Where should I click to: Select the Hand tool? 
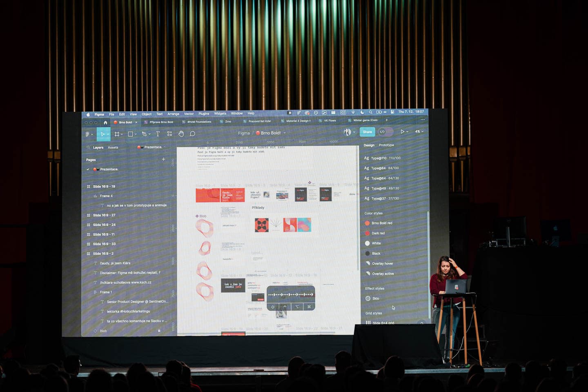pos(181,134)
